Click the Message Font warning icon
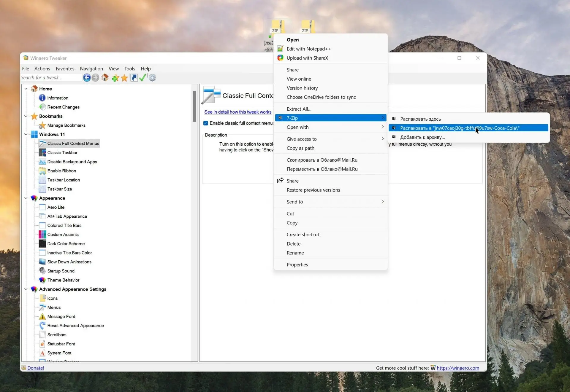 [x=42, y=316]
